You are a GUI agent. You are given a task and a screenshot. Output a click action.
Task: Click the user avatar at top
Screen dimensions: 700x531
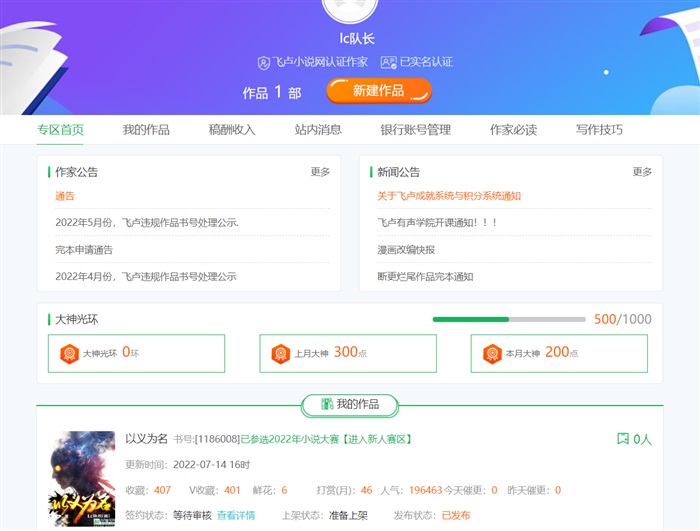(x=350, y=8)
